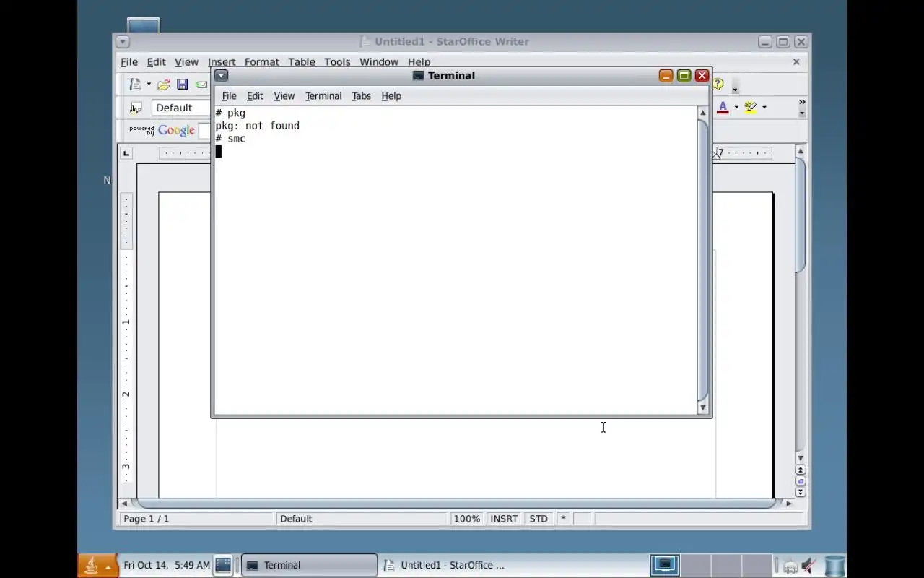Toggle the STD selection mode field
The height and width of the screenshot is (578, 924).
[x=539, y=519]
